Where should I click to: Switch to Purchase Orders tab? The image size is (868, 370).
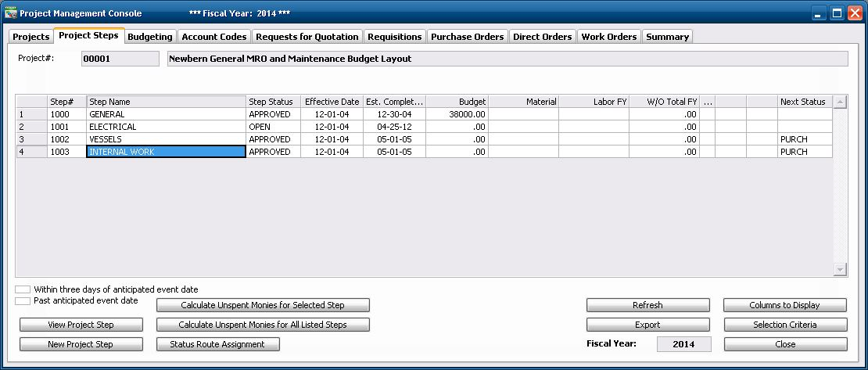(x=467, y=37)
